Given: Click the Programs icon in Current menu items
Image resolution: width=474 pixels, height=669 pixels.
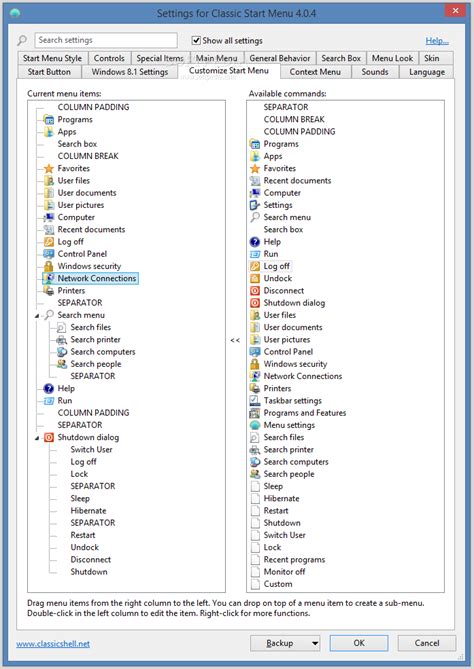Looking at the screenshot, I should coord(49,119).
